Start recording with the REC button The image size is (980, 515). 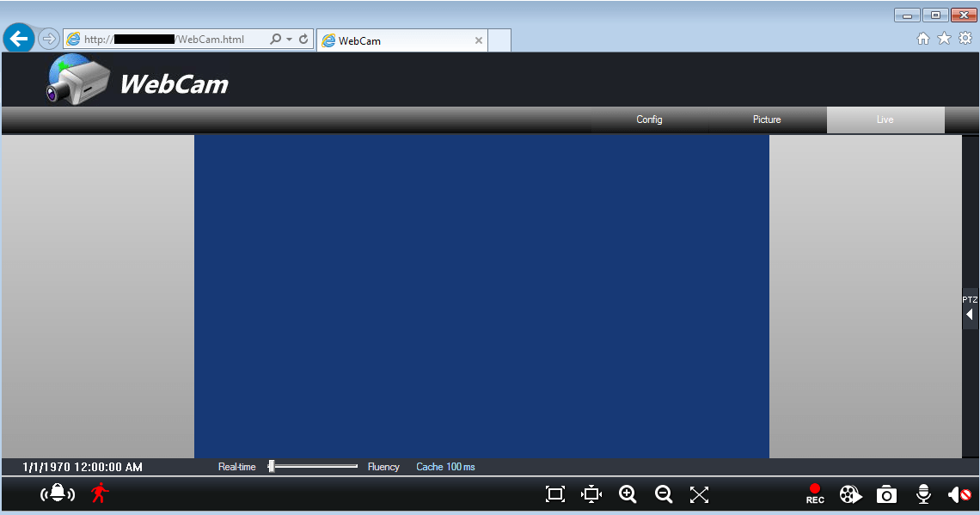tap(814, 494)
